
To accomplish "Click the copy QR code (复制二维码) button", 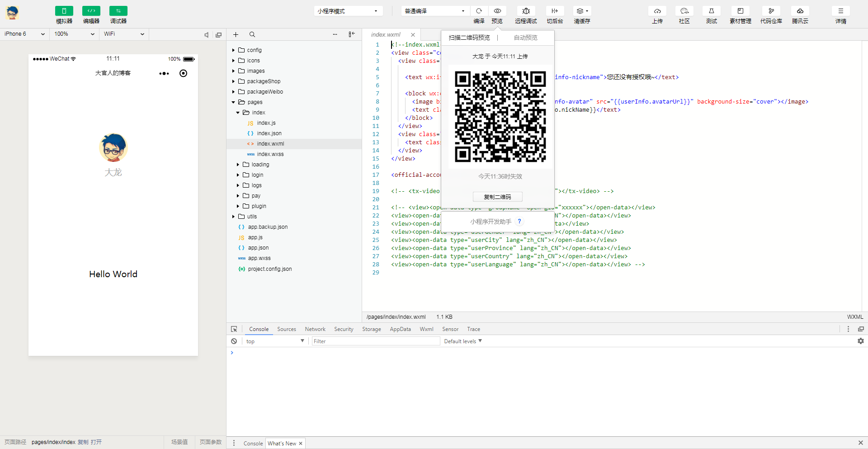I will 498,197.
